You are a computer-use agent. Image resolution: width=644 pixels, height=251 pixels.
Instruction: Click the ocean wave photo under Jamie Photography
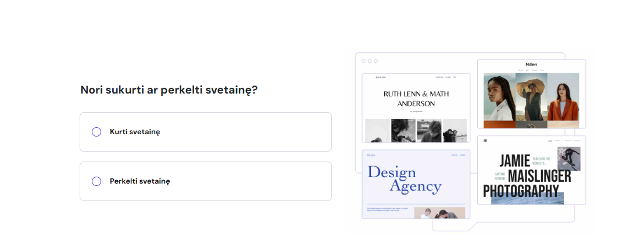(527, 198)
